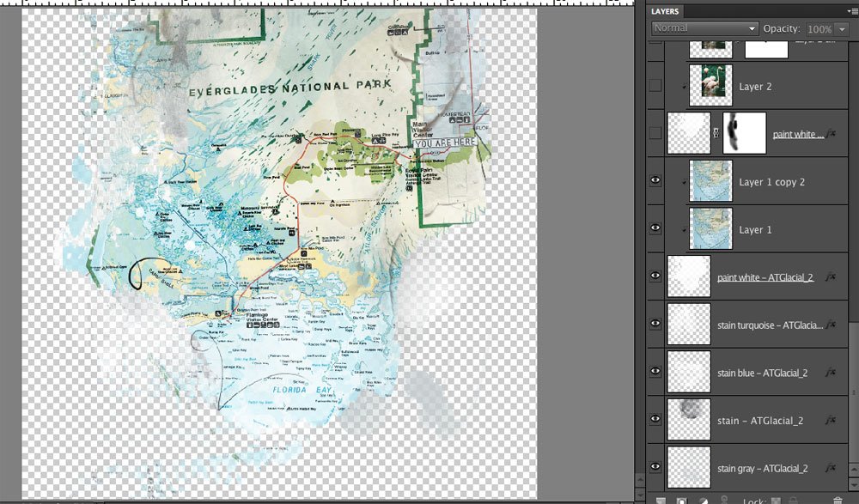Click the 'YOU ARE HERE' label on map canvas
The height and width of the screenshot is (504, 859).
click(445, 143)
